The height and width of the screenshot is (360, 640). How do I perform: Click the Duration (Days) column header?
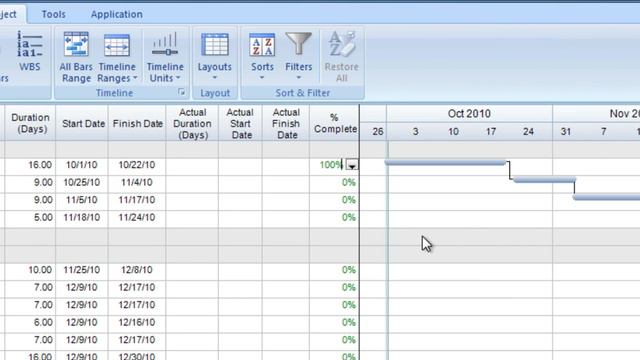(x=30, y=123)
